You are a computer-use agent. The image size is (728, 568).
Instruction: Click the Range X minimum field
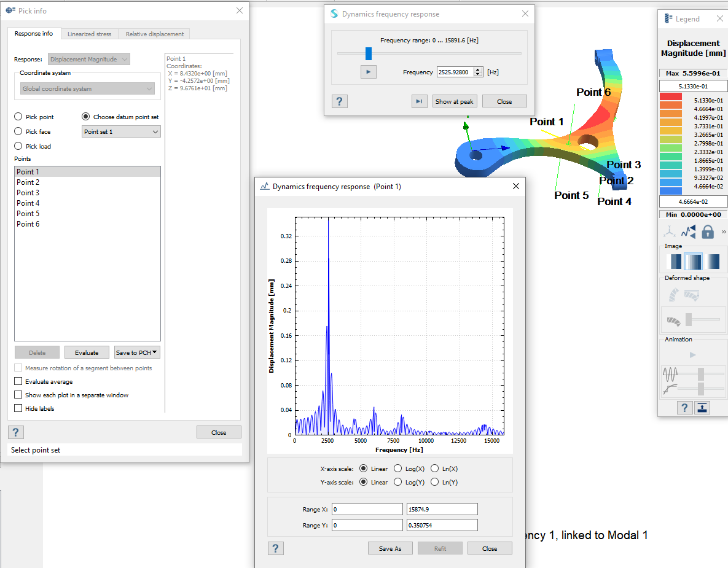point(367,509)
